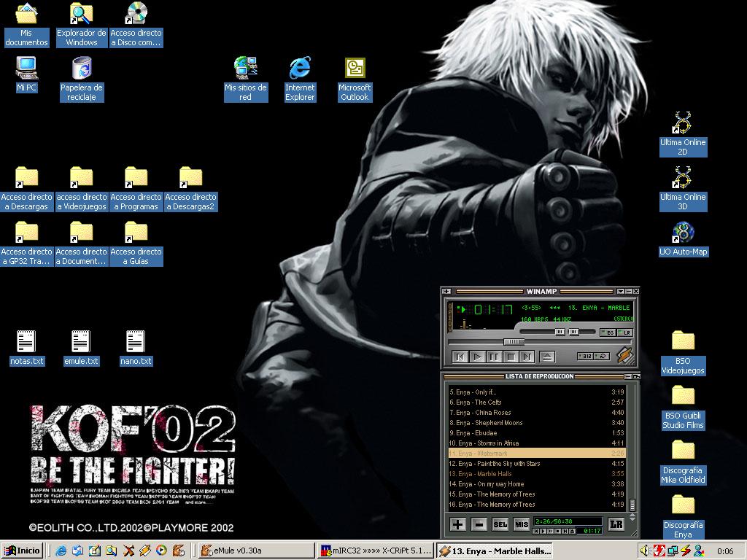This screenshot has width=747, height=560.
Task: Click Winamp's previous track button
Action: click(x=460, y=357)
